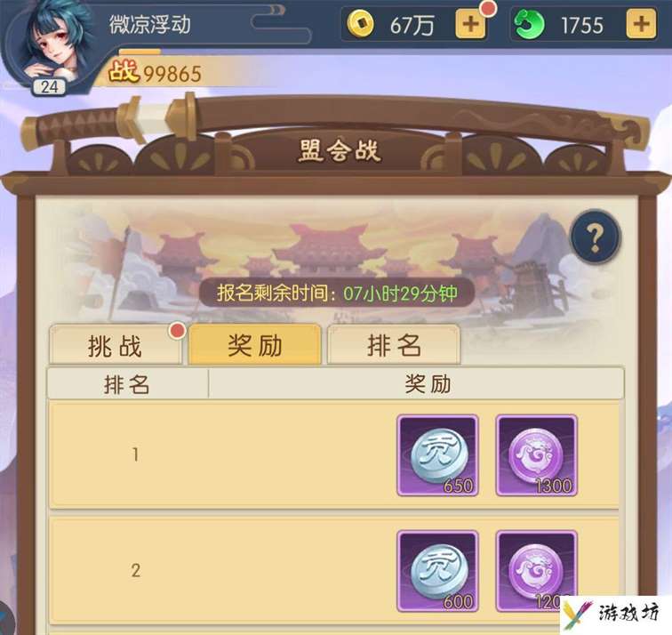
Task: Select rank 2 silver spirit coin reward 600
Action: pyautogui.click(x=437, y=571)
